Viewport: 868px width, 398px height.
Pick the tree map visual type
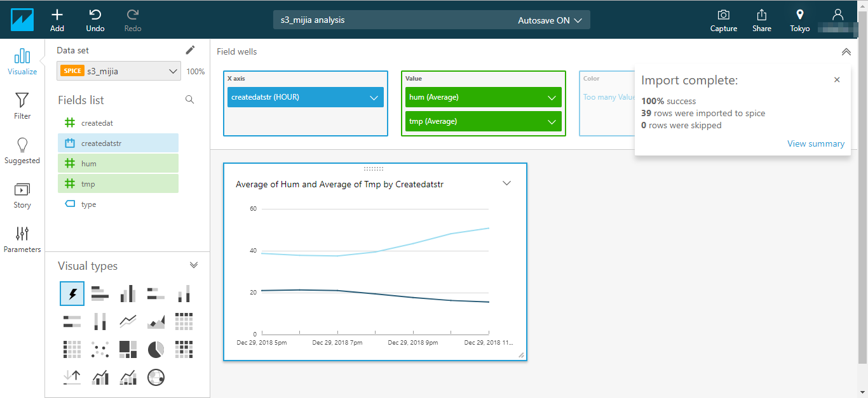(128, 349)
